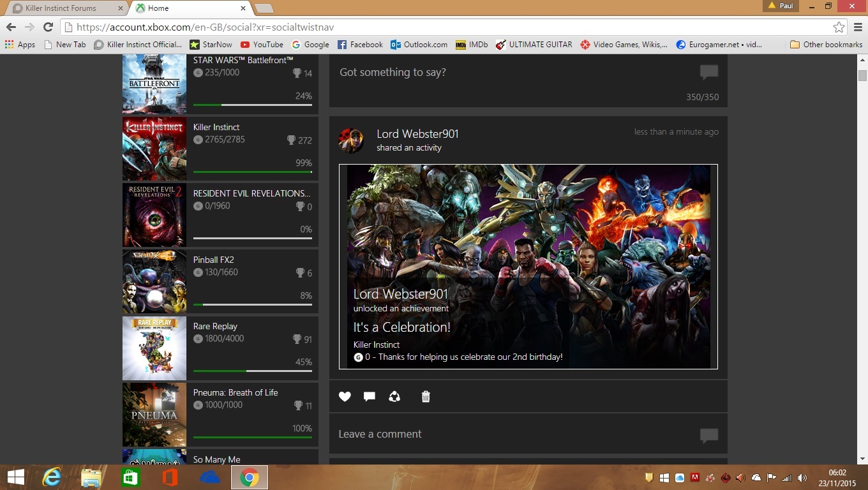The height and width of the screenshot is (490, 868).
Task: Click the browser forward arrow
Action: (29, 27)
